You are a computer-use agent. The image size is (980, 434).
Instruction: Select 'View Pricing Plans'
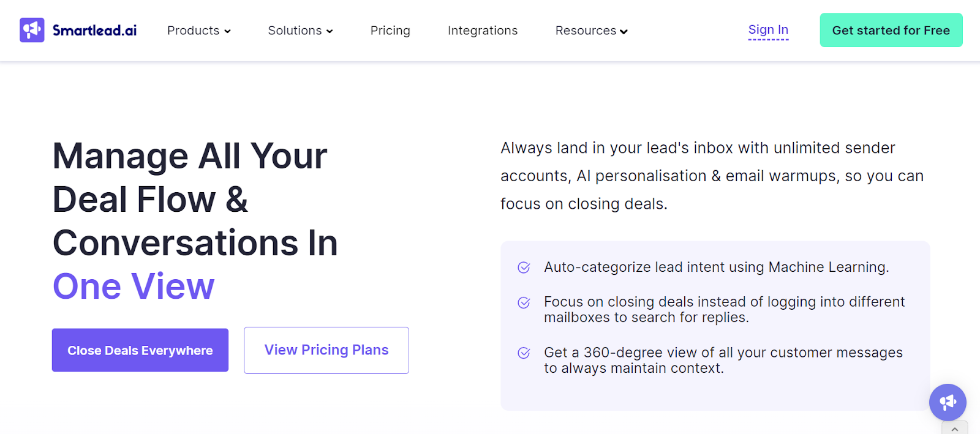point(326,350)
